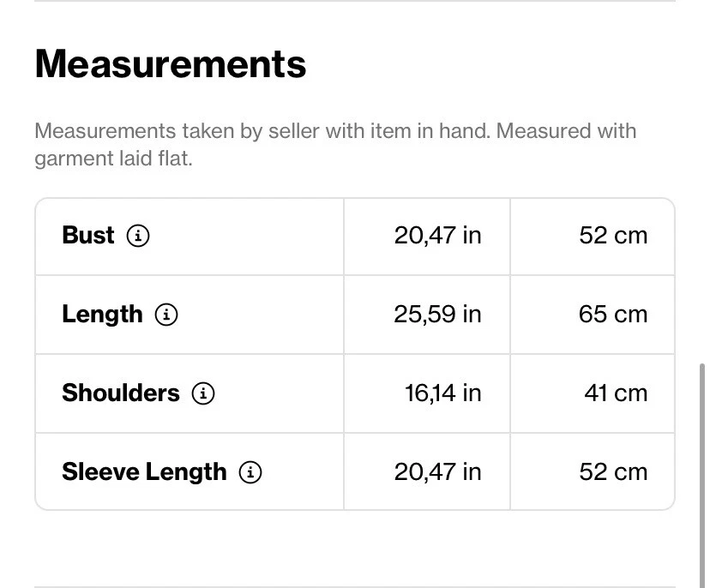Select the Shoulders value 16,14 in
This screenshot has height=588, width=710.
click(442, 393)
